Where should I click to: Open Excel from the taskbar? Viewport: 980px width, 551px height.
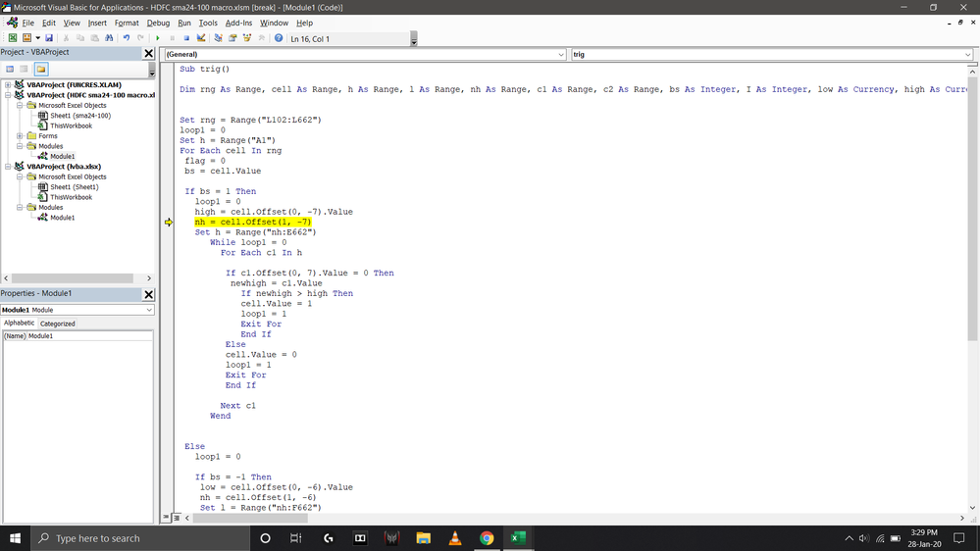[x=518, y=538]
